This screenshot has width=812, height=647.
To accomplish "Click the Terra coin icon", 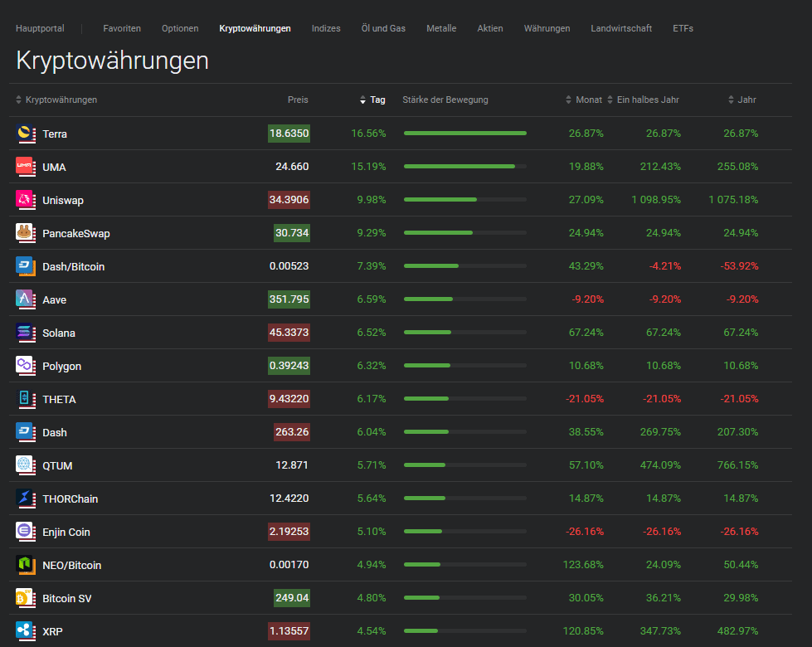I will (x=25, y=134).
